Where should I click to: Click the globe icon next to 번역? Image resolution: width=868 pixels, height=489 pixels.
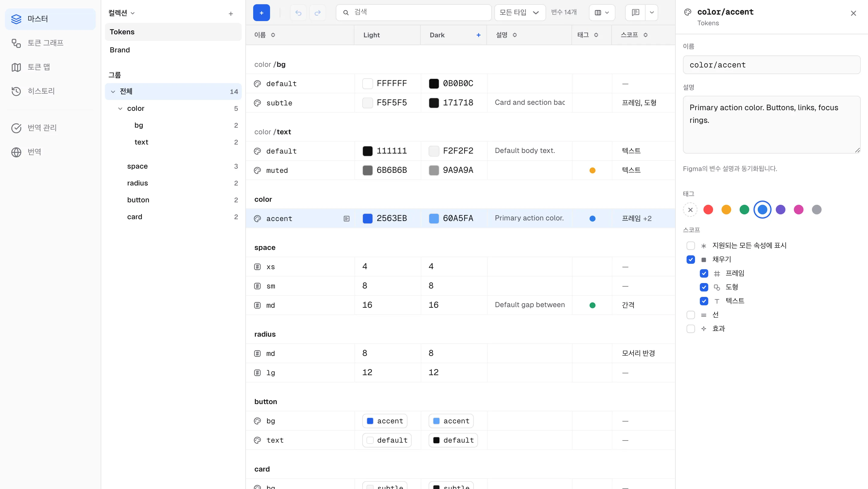[x=16, y=152]
